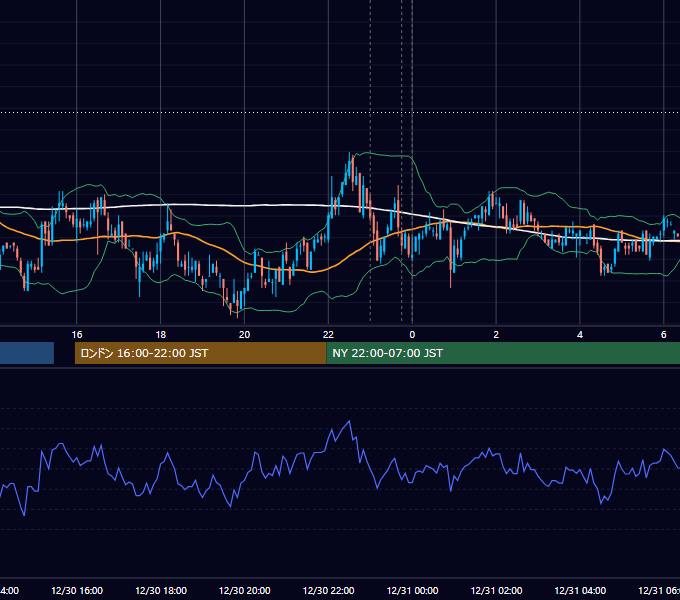This screenshot has width=680, height=600.
Task: Click the 0 hour label on price chart
Action: pos(412,335)
